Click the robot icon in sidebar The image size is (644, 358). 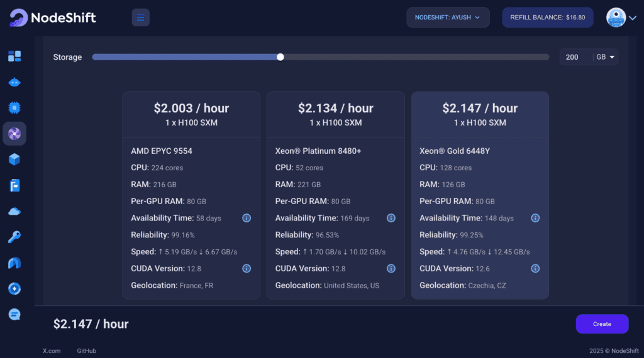(14, 82)
